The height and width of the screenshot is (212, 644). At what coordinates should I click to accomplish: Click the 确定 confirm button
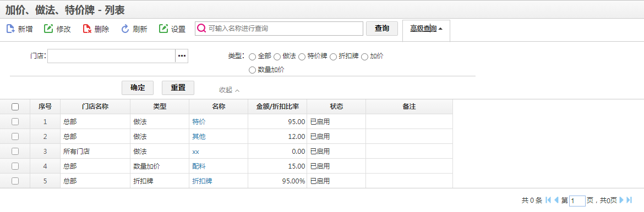(x=138, y=88)
